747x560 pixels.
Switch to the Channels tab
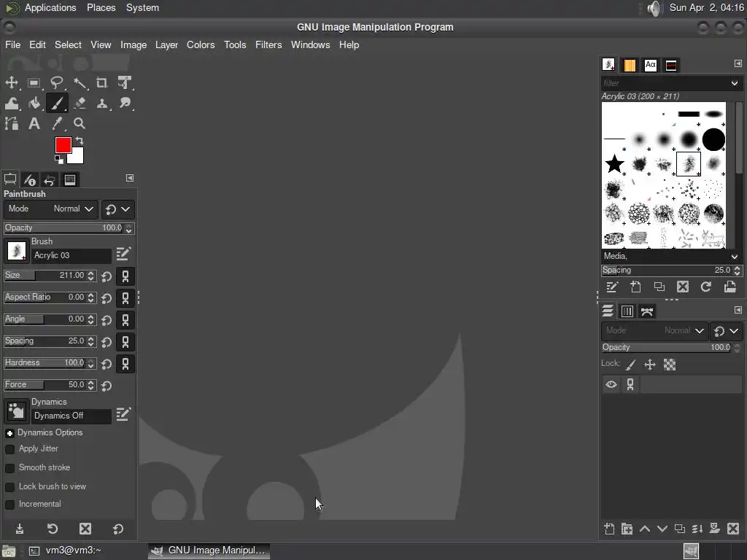pos(627,311)
